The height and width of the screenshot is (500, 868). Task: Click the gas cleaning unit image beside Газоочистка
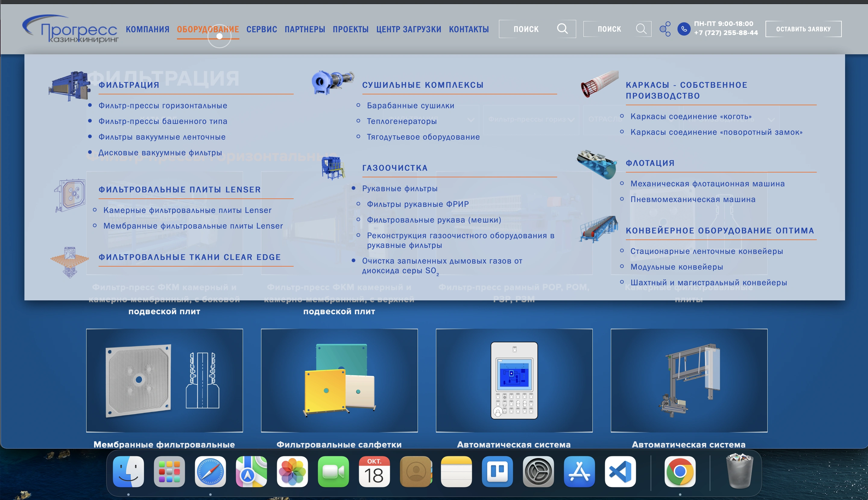tap(333, 168)
